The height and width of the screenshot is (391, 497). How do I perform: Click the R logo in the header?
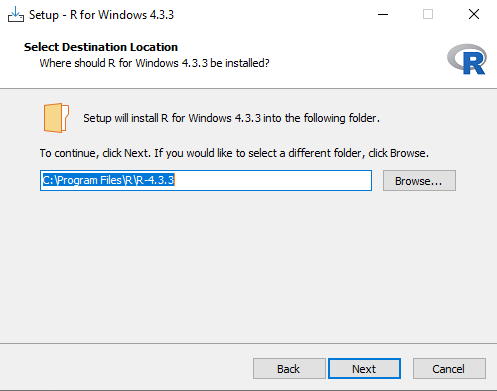click(x=467, y=59)
